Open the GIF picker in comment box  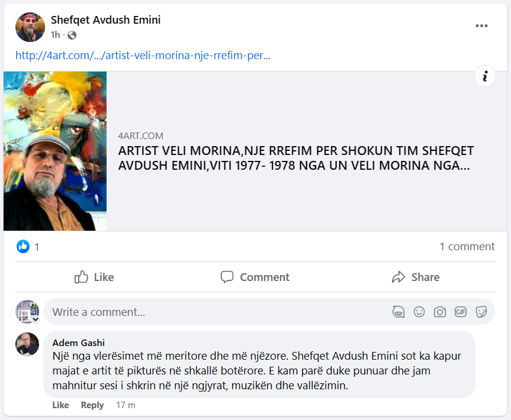461,312
